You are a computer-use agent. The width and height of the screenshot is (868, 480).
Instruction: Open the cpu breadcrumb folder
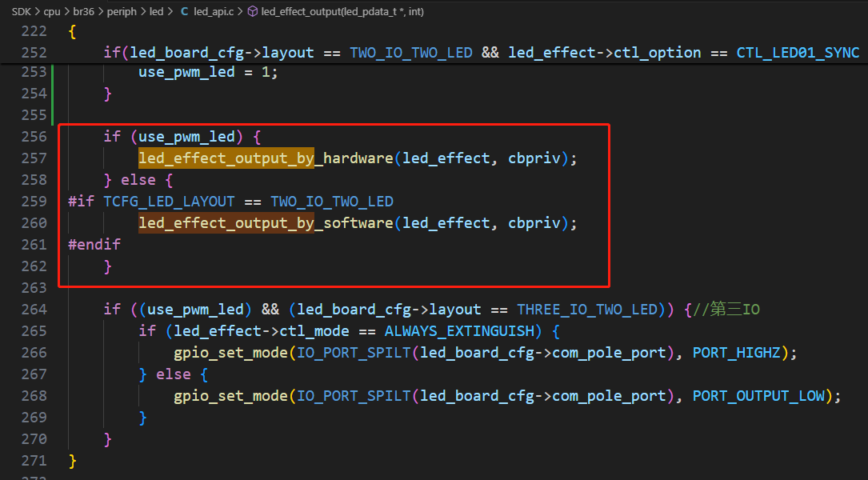click(x=52, y=12)
